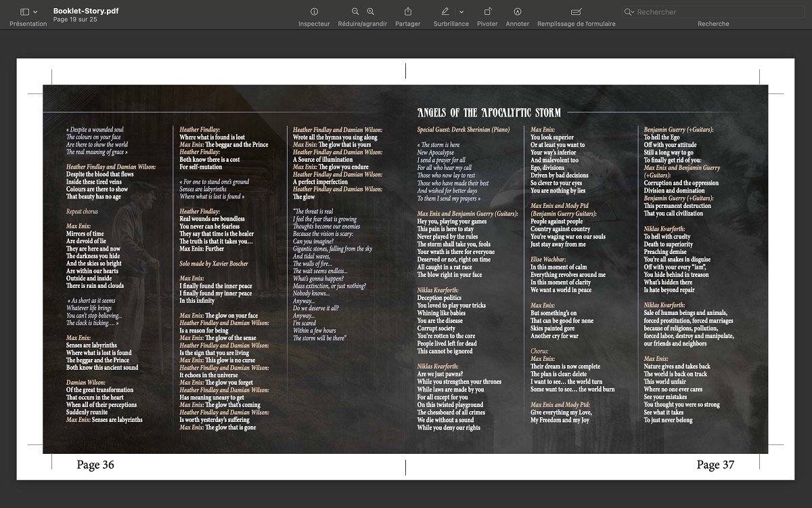Screen dimensions: 812x508
Task: Click "Mass extinction, or just nothing?" line
Action: tap(330, 286)
